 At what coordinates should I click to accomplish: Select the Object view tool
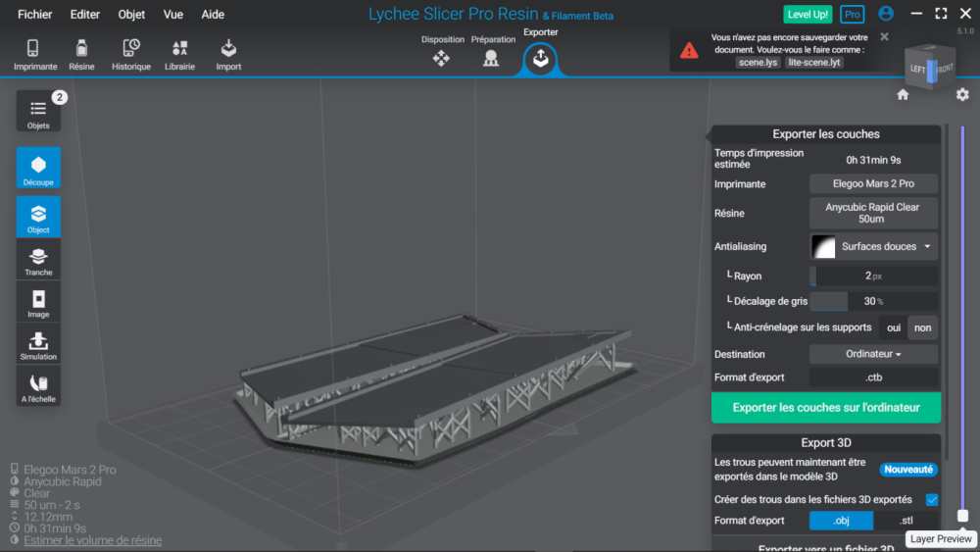pyautogui.click(x=38, y=217)
